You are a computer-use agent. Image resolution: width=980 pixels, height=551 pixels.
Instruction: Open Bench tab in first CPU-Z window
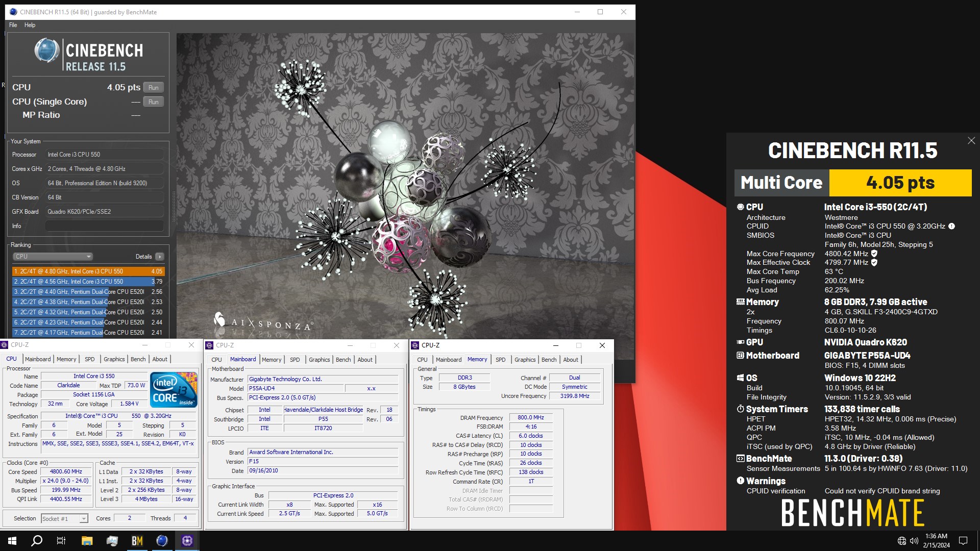(x=138, y=359)
